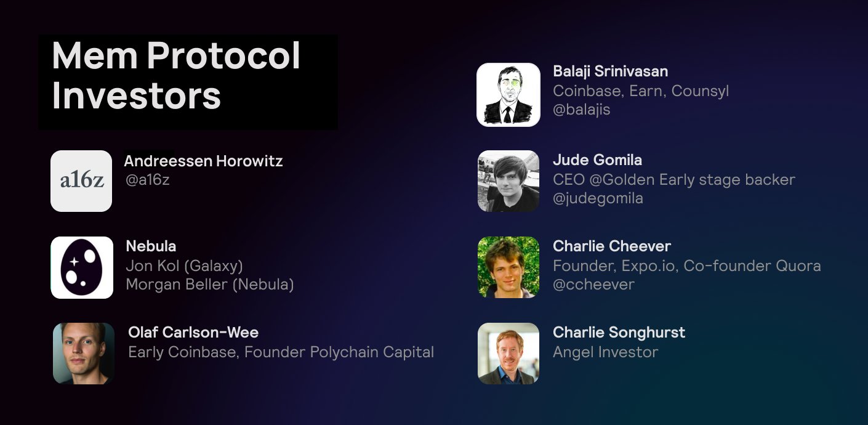Viewport: 868px width, 425px height.
Task: Click the Olaf Carlson-Wee name
Action: (x=193, y=333)
